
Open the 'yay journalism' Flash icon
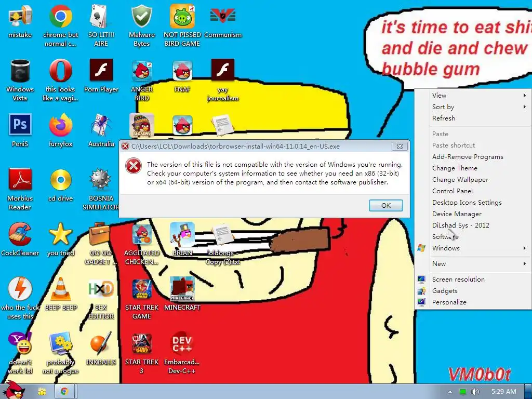(x=223, y=80)
